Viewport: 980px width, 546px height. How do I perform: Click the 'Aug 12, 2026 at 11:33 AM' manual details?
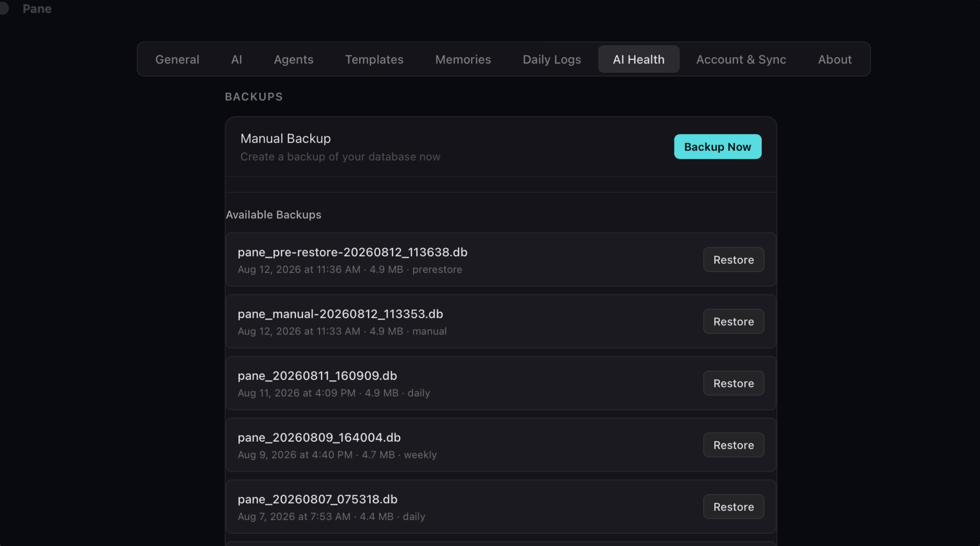coord(342,331)
